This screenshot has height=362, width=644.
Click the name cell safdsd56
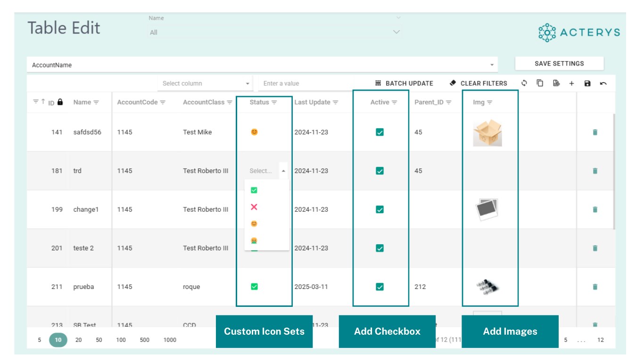(87, 132)
